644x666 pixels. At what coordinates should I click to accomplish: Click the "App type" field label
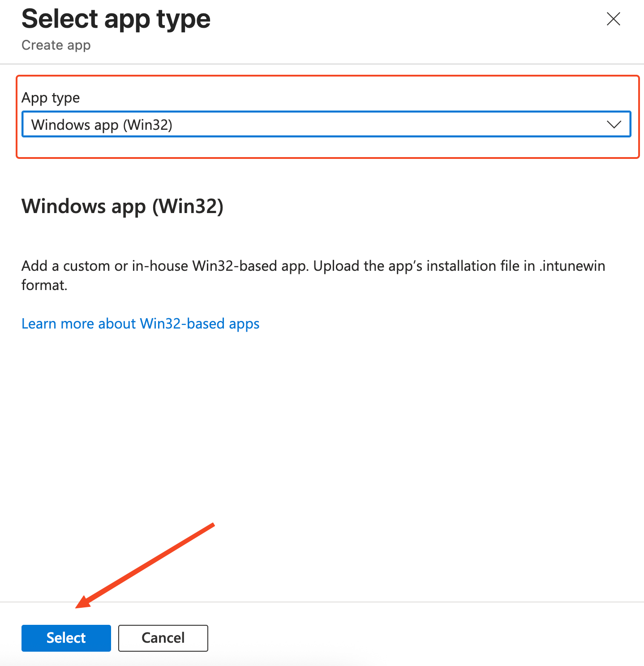click(x=51, y=98)
